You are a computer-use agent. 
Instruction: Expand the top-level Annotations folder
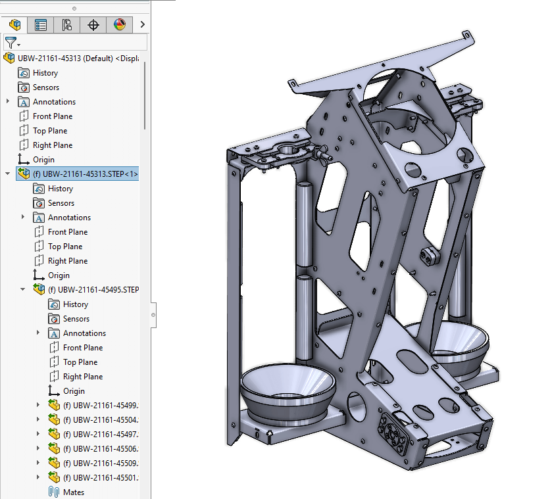click(x=8, y=101)
